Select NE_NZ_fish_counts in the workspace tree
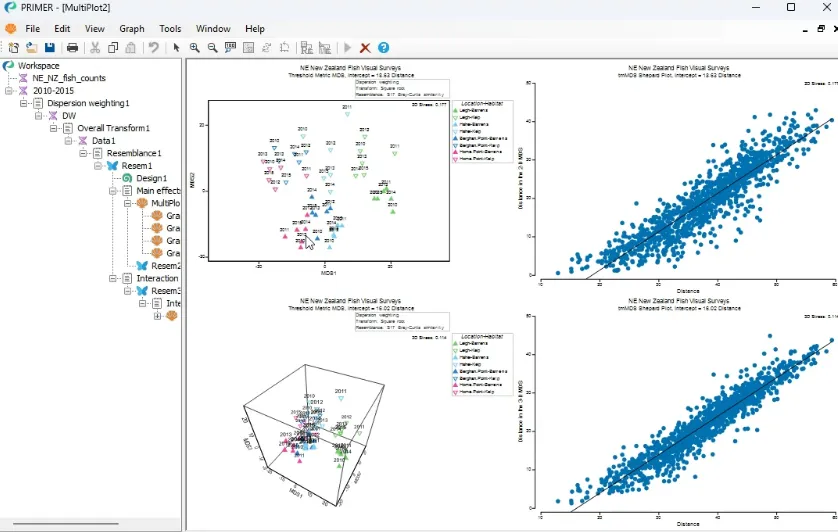This screenshot has height=532, width=838. tap(69, 78)
